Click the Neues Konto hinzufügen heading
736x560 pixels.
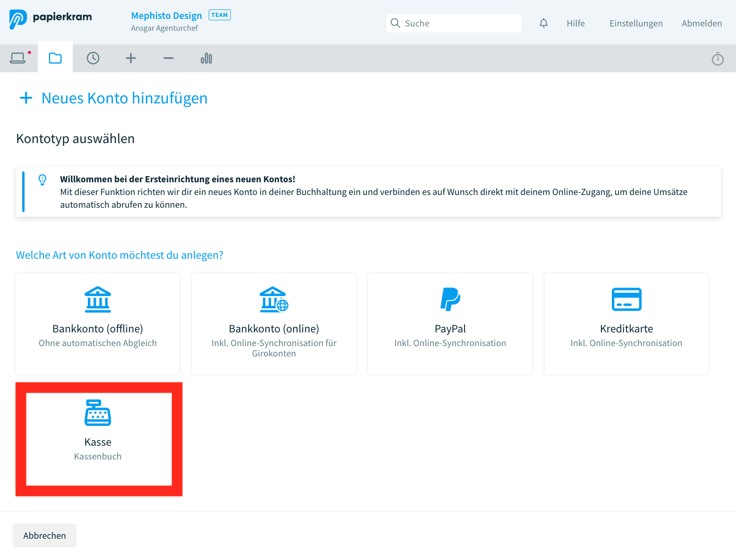[x=125, y=98]
